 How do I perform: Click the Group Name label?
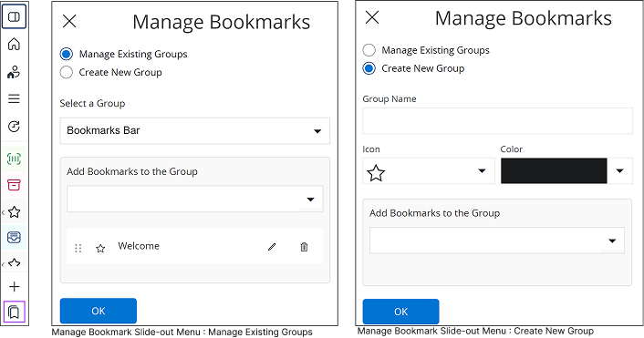[x=389, y=99]
